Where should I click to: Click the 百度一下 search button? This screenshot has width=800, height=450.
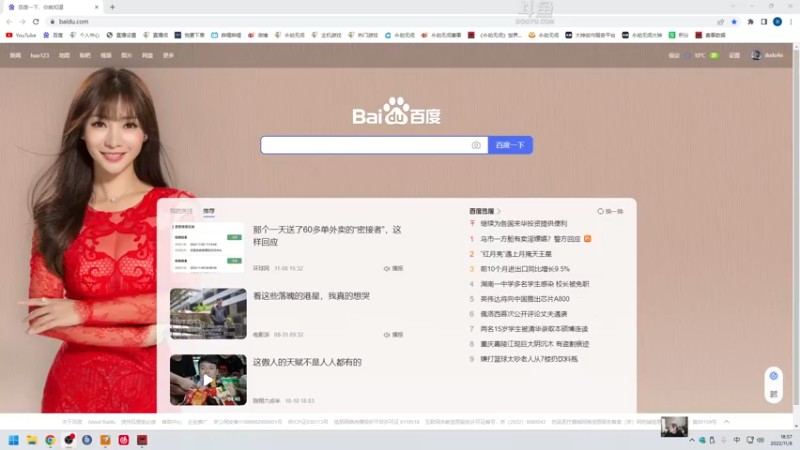pyautogui.click(x=510, y=145)
